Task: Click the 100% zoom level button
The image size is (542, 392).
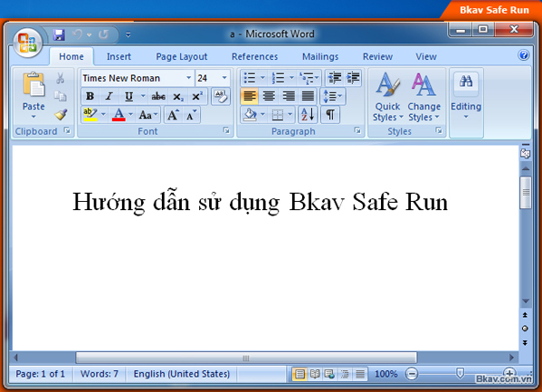Action: 385,374
